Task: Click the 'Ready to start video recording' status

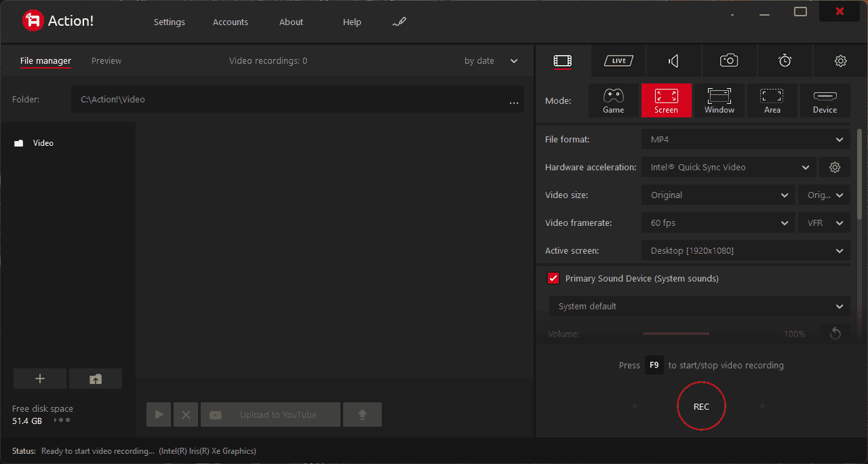Action: pos(98,451)
